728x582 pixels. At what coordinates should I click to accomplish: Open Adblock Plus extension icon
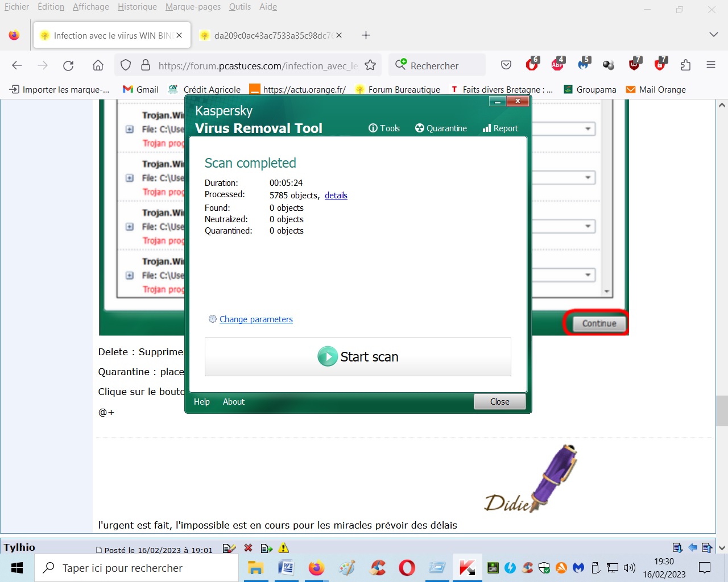tap(558, 64)
